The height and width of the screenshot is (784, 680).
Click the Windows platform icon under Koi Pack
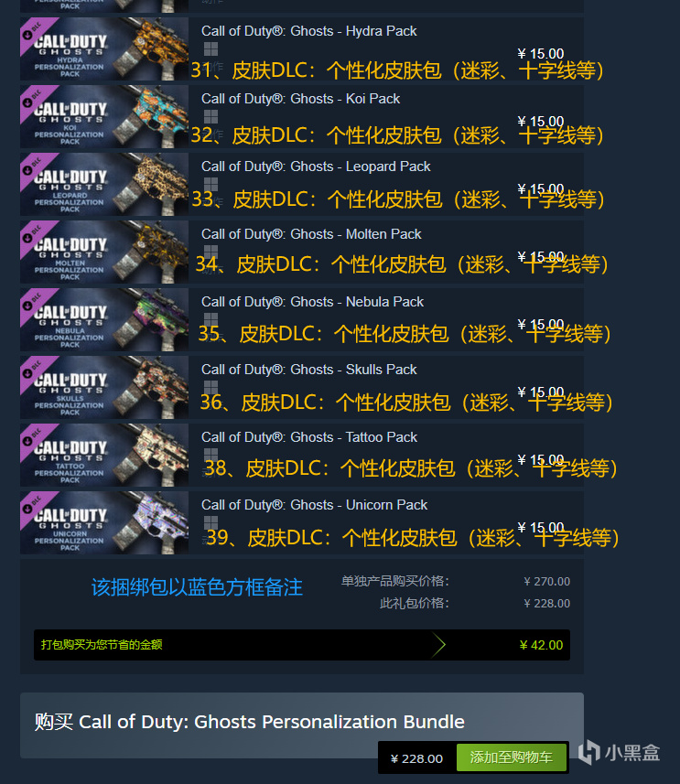(210, 116)
